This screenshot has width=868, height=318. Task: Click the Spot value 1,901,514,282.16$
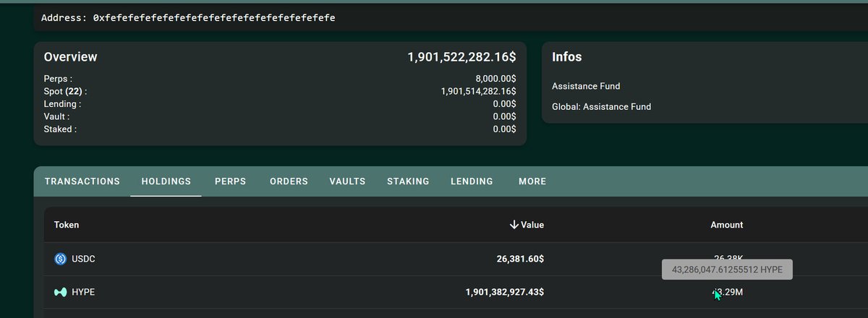[x=478, y=91]
